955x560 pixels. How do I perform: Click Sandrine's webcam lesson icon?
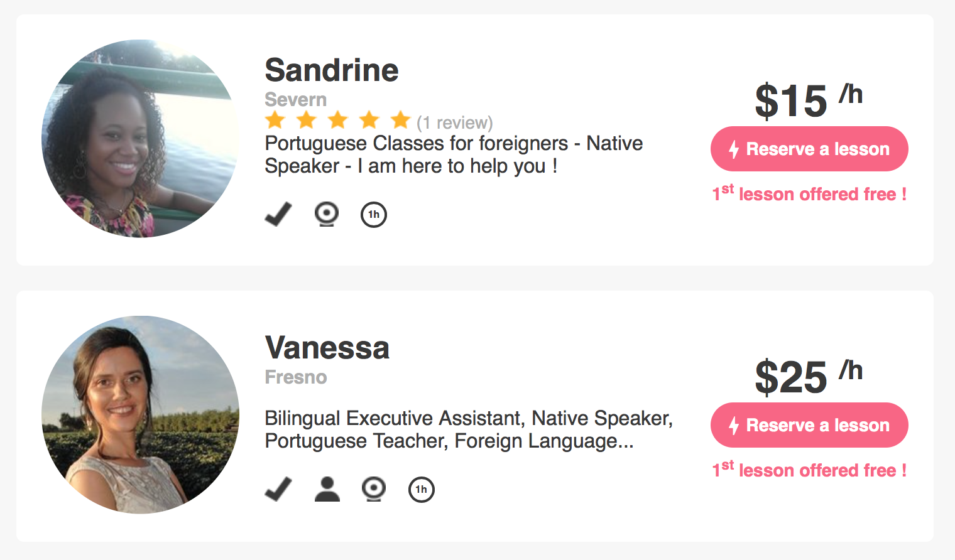pyautogui.click(x=327, y=214)
